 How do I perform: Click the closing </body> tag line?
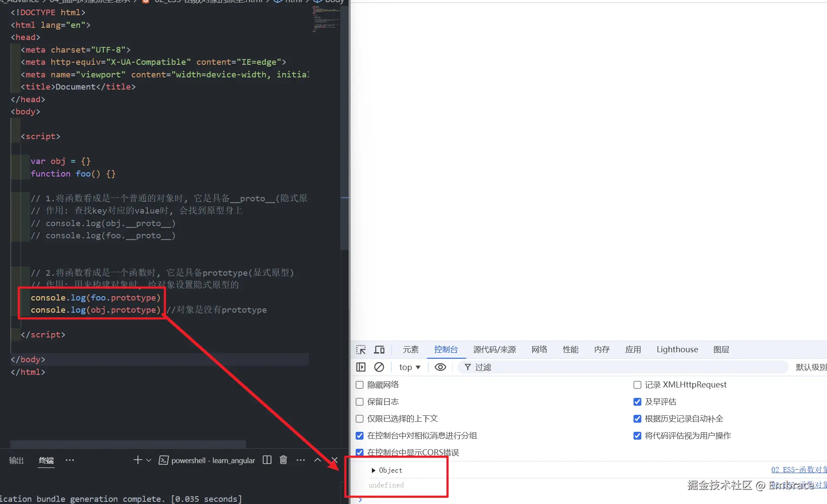point(28,359)
